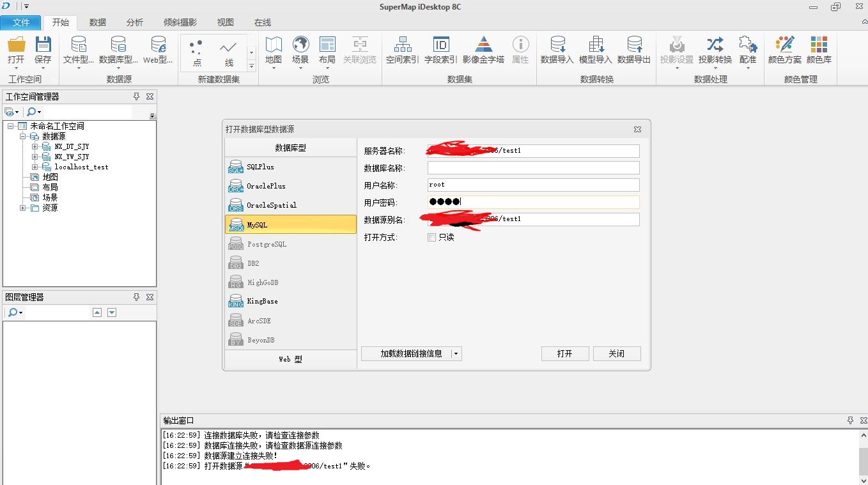868x485 pixels.
Task: Open dropdown arrow beside 加载数据链接信息
Action: click(456, 353)
